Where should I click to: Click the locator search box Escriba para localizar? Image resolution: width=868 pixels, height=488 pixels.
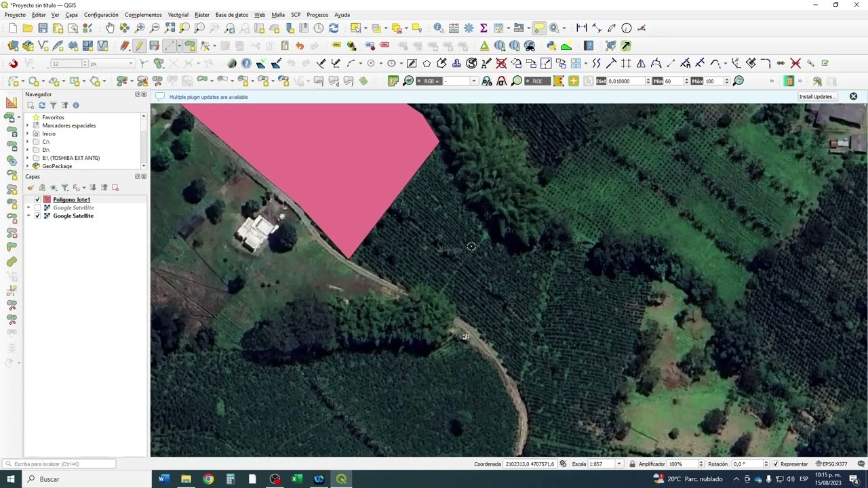click(x=59, y=464)
